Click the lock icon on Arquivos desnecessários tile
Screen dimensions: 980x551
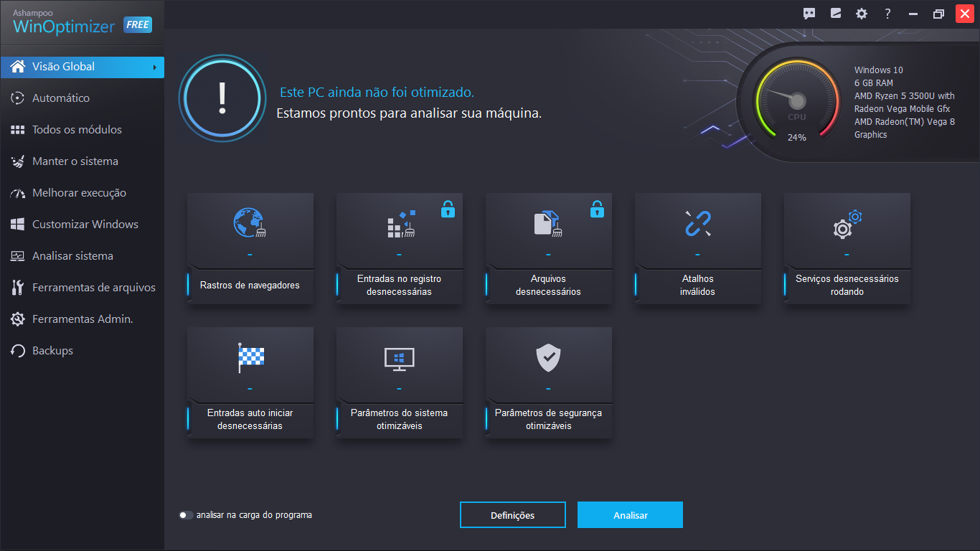(x=597, y=209)
